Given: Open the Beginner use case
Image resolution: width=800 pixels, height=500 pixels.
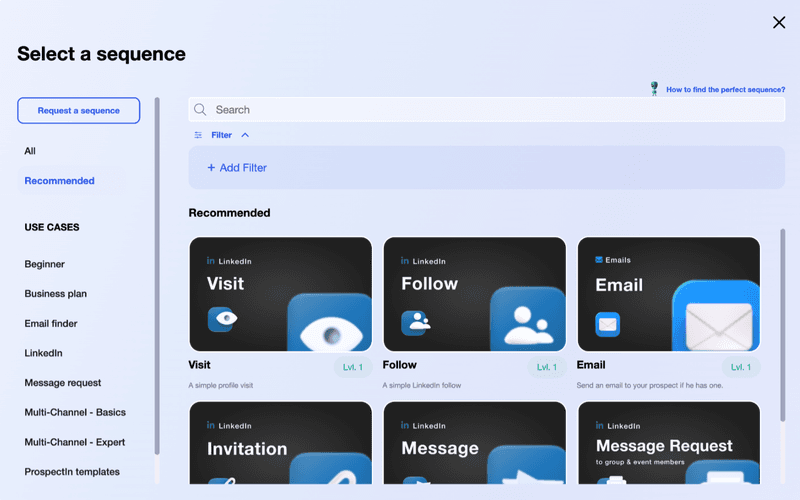Looking at the screenshot, I should pyautogui.click(x=44, y=264).
